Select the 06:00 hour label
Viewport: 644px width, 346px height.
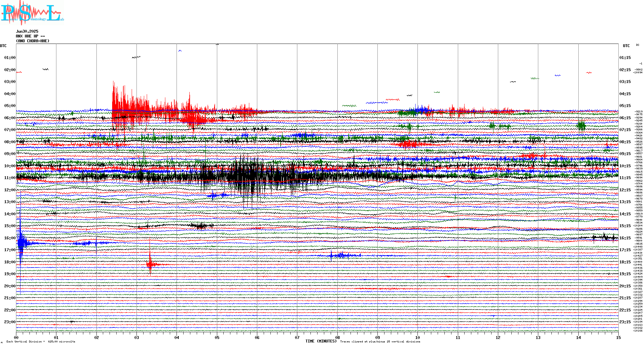pos(10,118)
